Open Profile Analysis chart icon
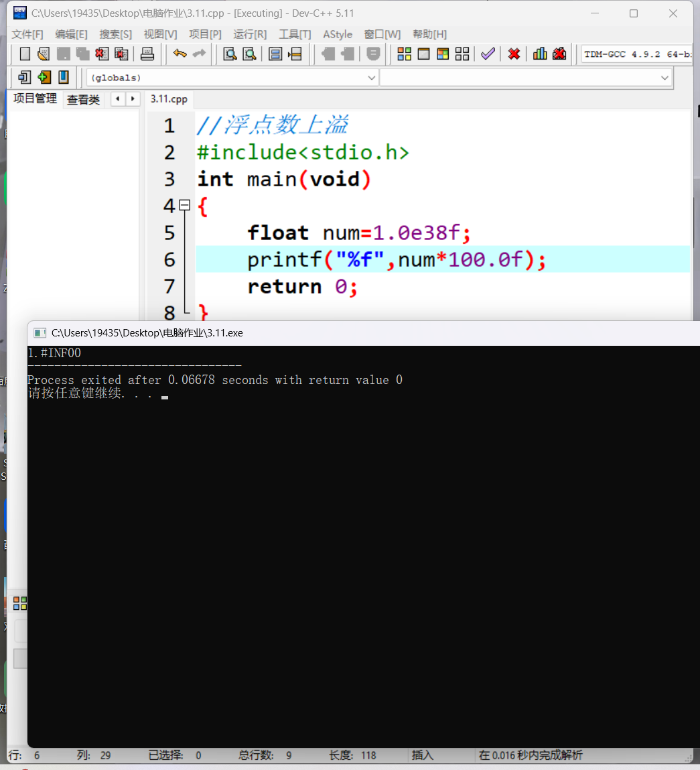 pyautogui.click(x=540, y=54)
